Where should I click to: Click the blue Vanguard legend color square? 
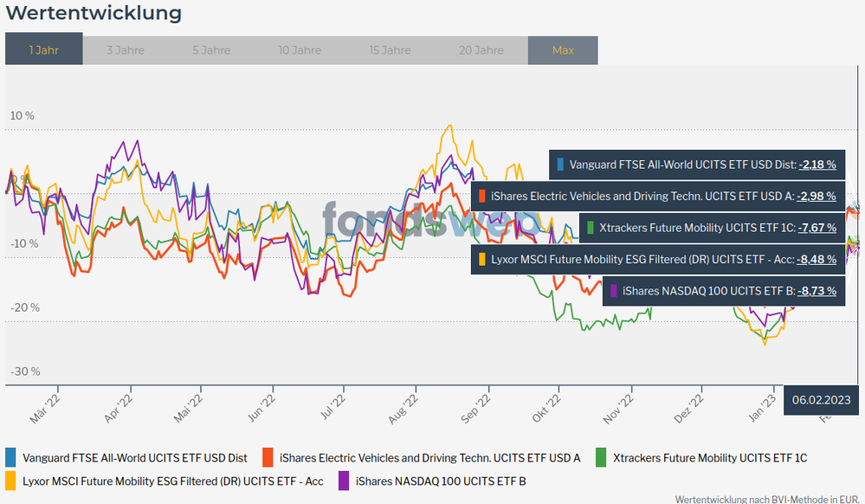click(x=11, y=457)
